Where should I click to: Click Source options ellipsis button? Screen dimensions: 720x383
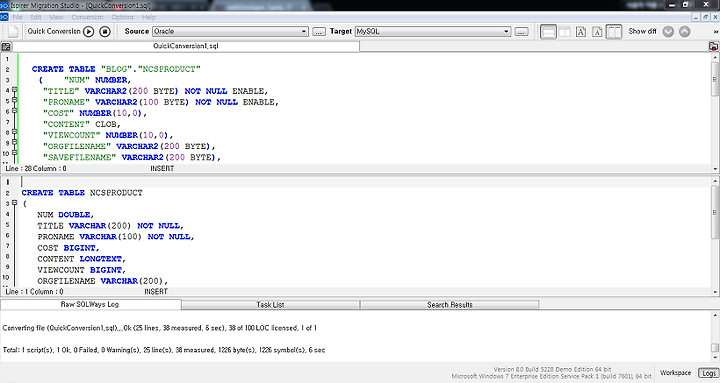tap(319, 32)
